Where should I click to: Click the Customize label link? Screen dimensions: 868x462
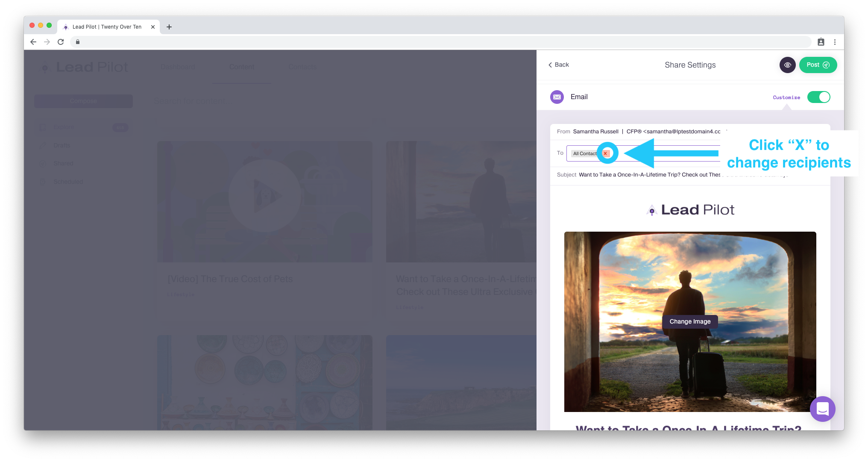tap(786, 97)
